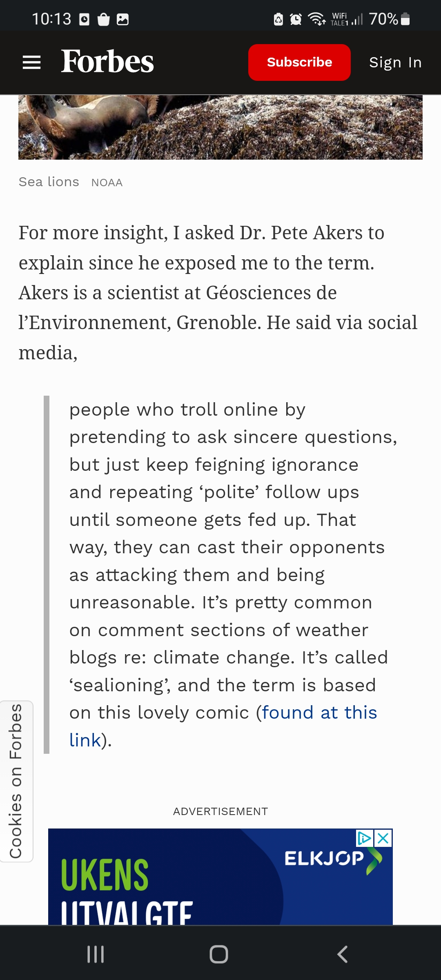Tap the shopping bag notification icon
This screenshot has width=441, height=980.
coord(104,19)
